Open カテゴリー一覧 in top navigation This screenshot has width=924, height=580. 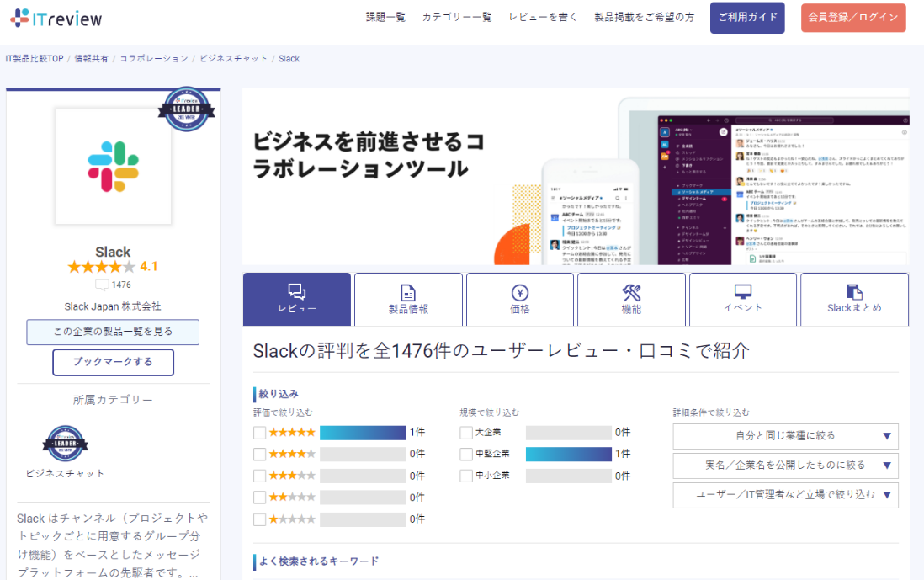click(457, 17)
